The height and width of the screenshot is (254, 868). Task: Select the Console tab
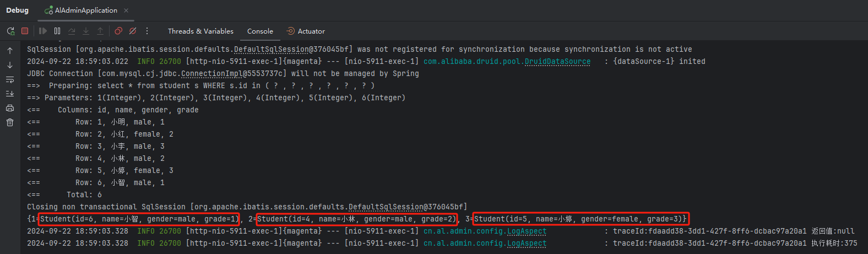pos(260,31)
